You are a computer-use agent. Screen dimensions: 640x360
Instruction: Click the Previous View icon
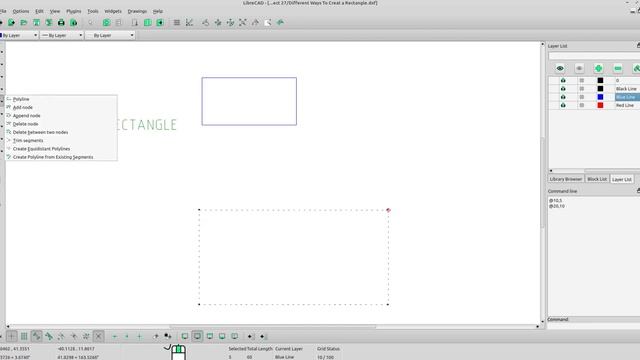click(x=255, y=22)
